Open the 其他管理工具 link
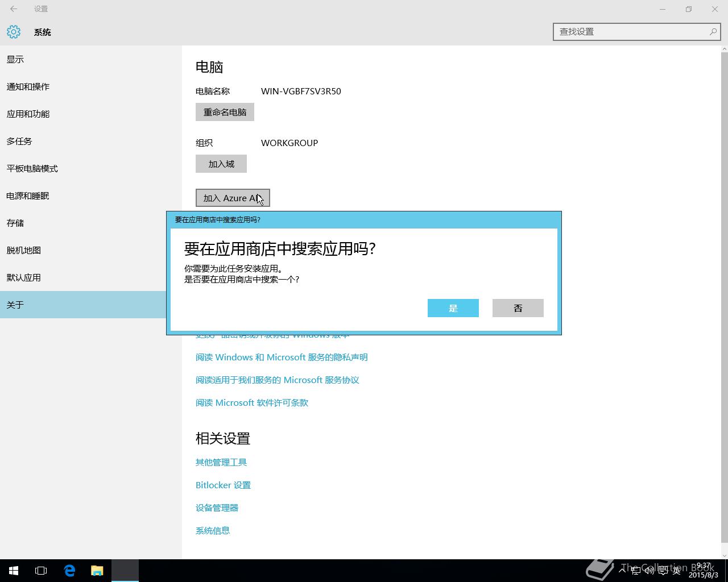The height and width of the screenshot is (582, 728). (221, 462)
